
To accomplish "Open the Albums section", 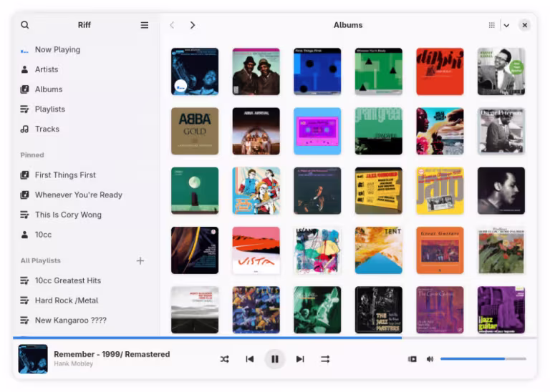I will (86, 89).
